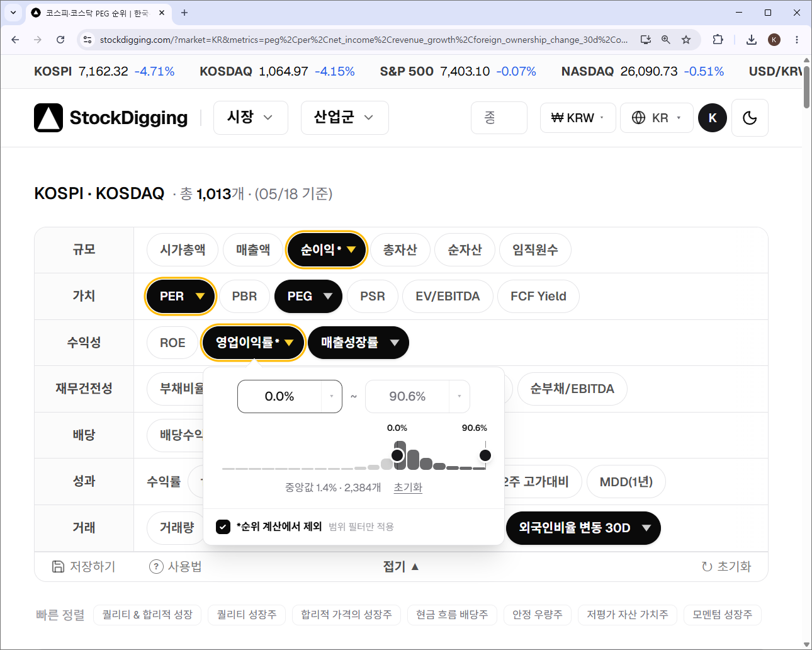
Task: Open a new browser tab with the plus icon
Action: point(184,13)
